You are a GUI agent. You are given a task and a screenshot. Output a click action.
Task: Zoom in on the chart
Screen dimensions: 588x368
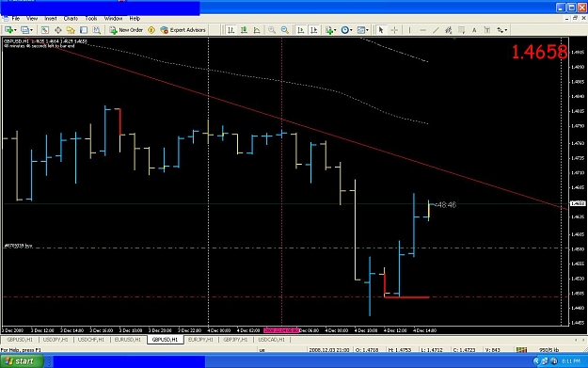click(x=272, y=30)
